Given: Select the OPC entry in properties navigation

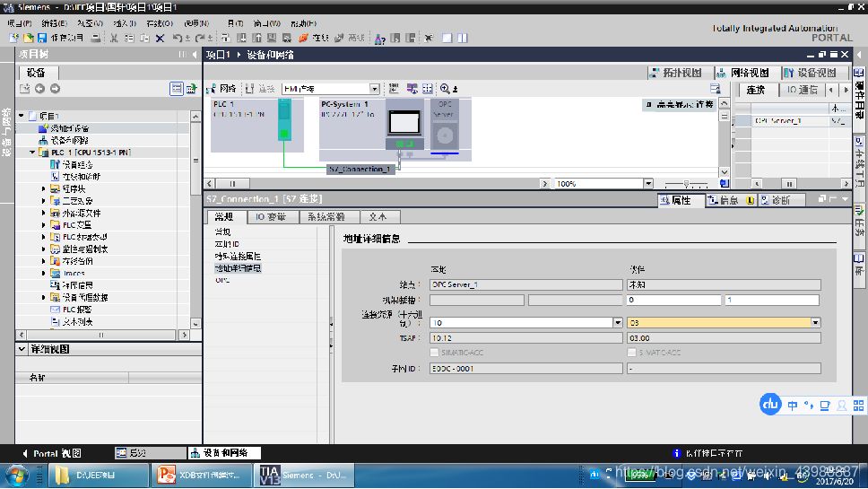Looking at the screenshot, I should pyautogui.click(x=222, y=280).
